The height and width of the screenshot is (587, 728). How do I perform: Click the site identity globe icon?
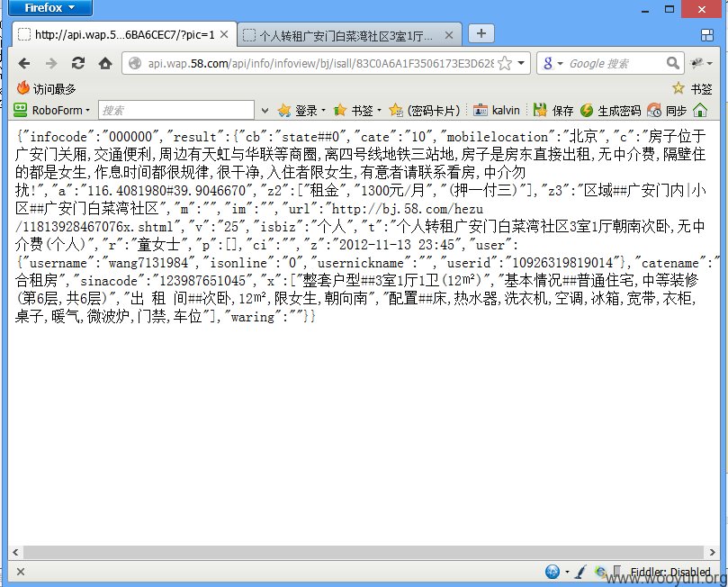pyautogui.click(x=135, y=63)
